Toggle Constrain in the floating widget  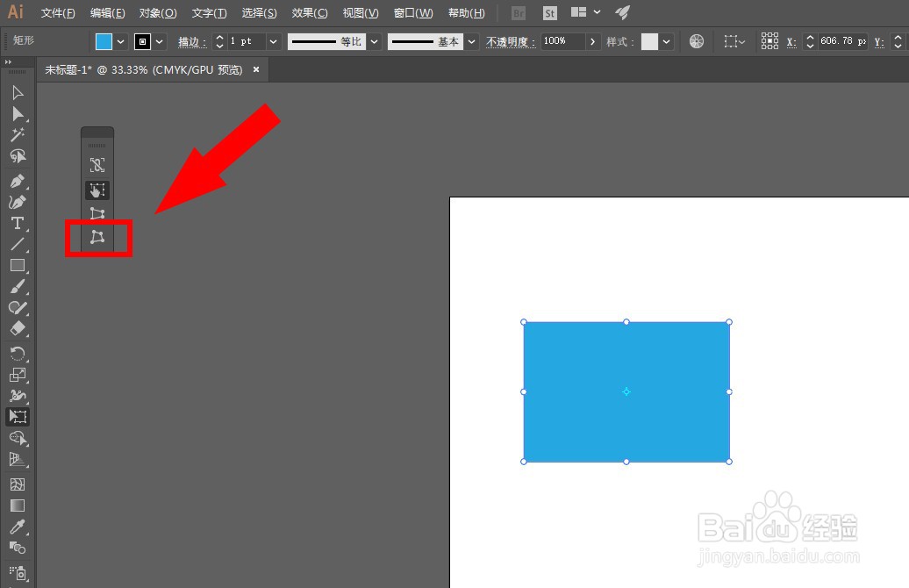97,165
